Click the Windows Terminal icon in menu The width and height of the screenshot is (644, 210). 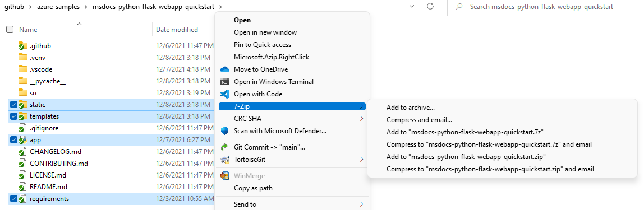click(x=224, y=82)
